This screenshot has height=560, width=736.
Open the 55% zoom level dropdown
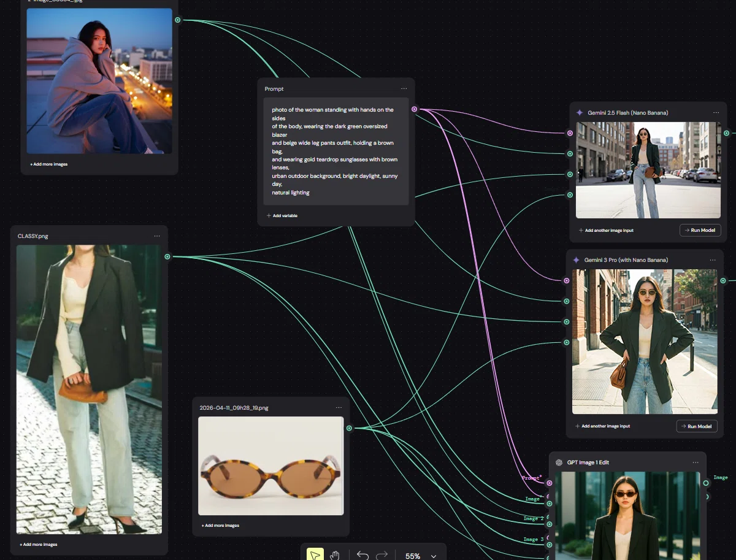coord(421,556)
